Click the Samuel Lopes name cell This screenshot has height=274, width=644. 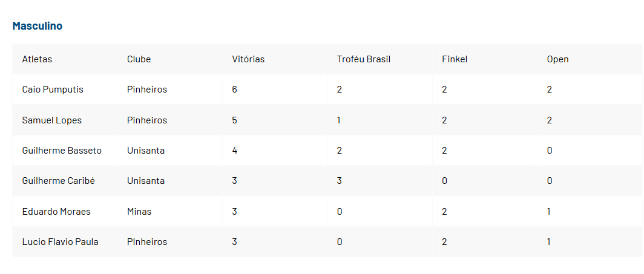(x=51, y=120)
